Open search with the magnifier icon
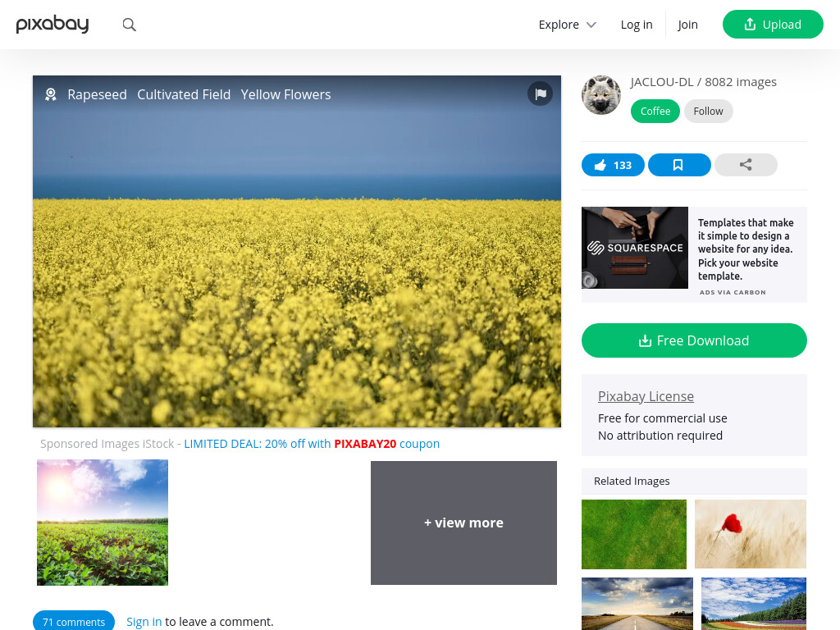Viewport: 840px width, 630px height. coord(129,25)
